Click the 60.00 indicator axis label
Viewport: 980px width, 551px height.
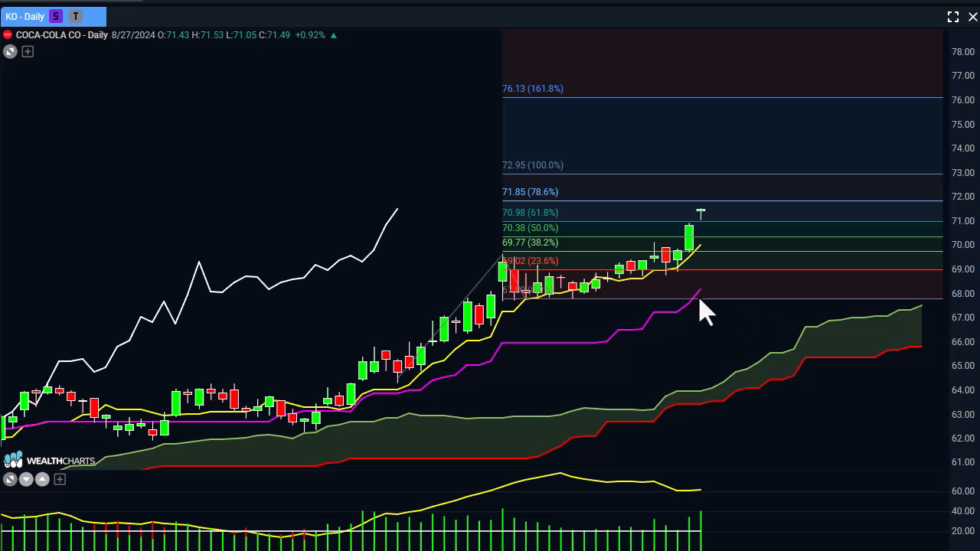click(962, 491)
